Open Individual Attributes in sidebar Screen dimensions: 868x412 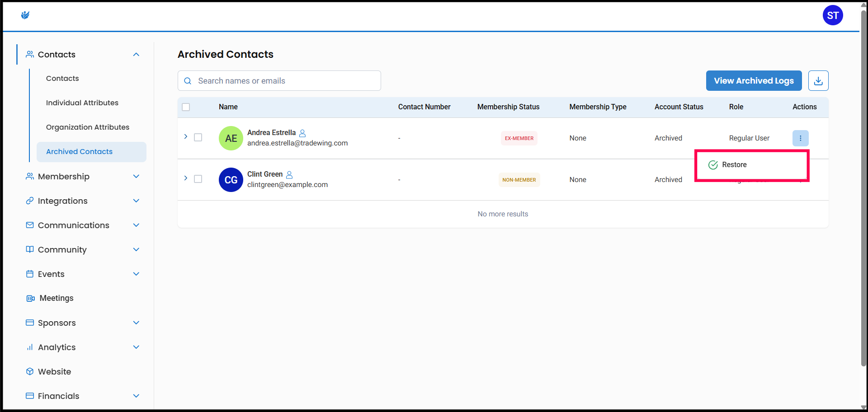pos(82,103)
